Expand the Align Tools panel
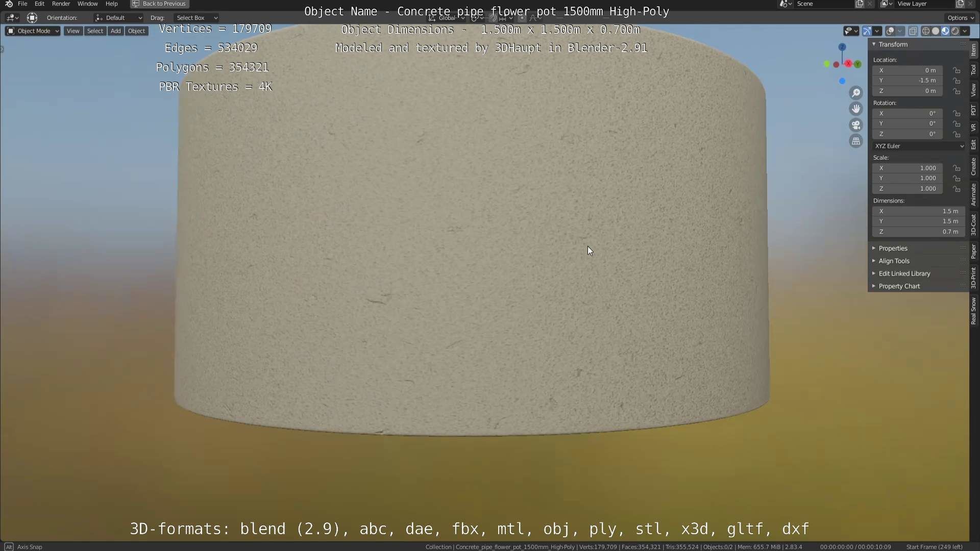 (894, 261)
